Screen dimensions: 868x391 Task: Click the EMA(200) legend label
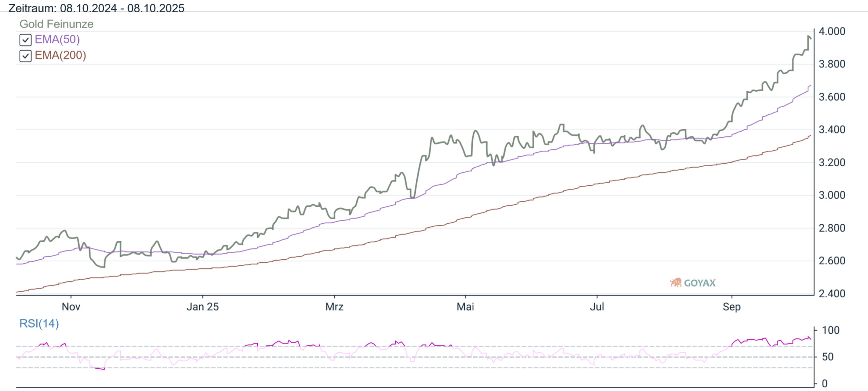[x=60, y=55]
